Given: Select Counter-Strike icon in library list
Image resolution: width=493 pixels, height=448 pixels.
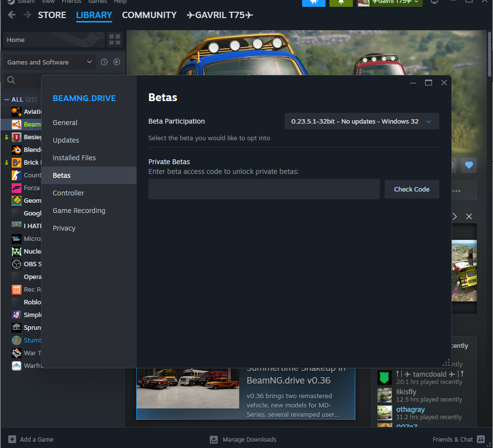Looking at the screenshot, I should point(16,175).
